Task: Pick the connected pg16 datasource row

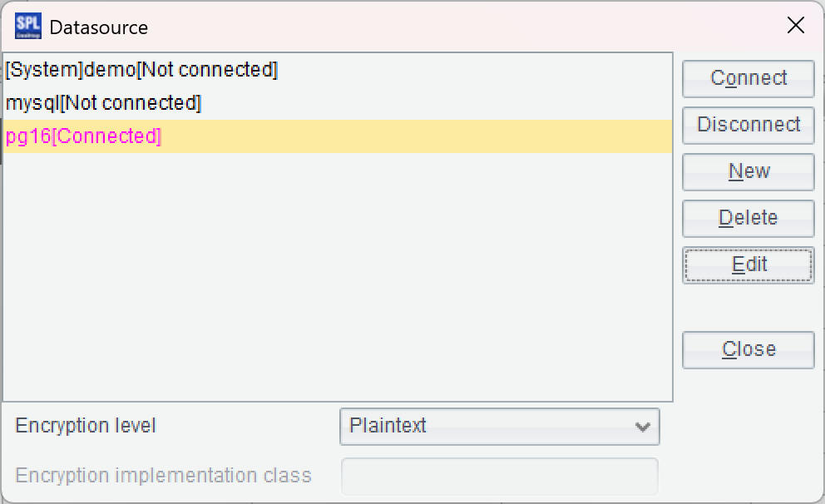Action: pos(83,136)
